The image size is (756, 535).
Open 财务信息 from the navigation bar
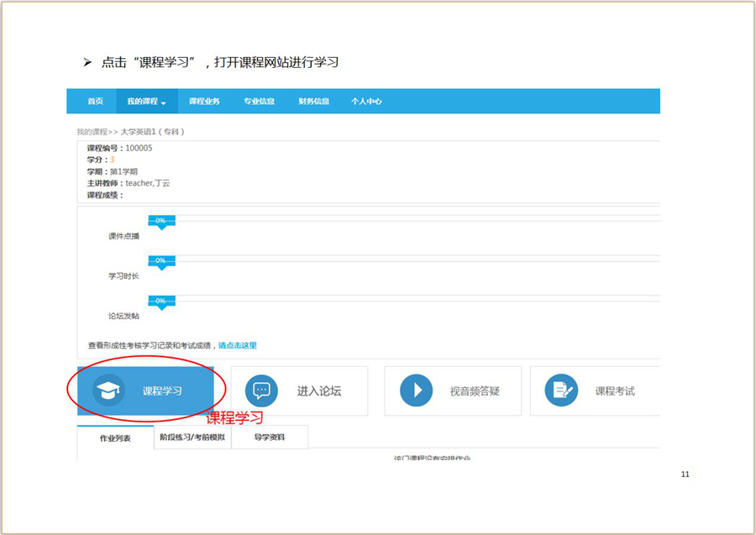point(313,102)
